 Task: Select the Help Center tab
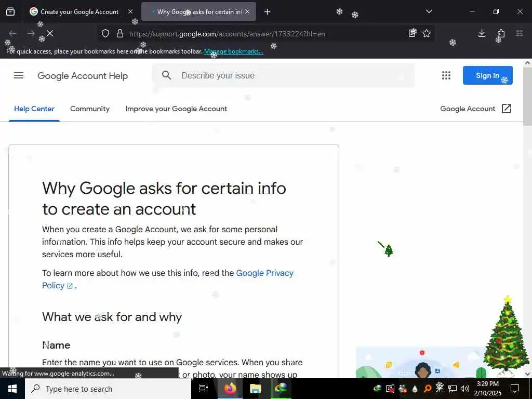(34, 109)
